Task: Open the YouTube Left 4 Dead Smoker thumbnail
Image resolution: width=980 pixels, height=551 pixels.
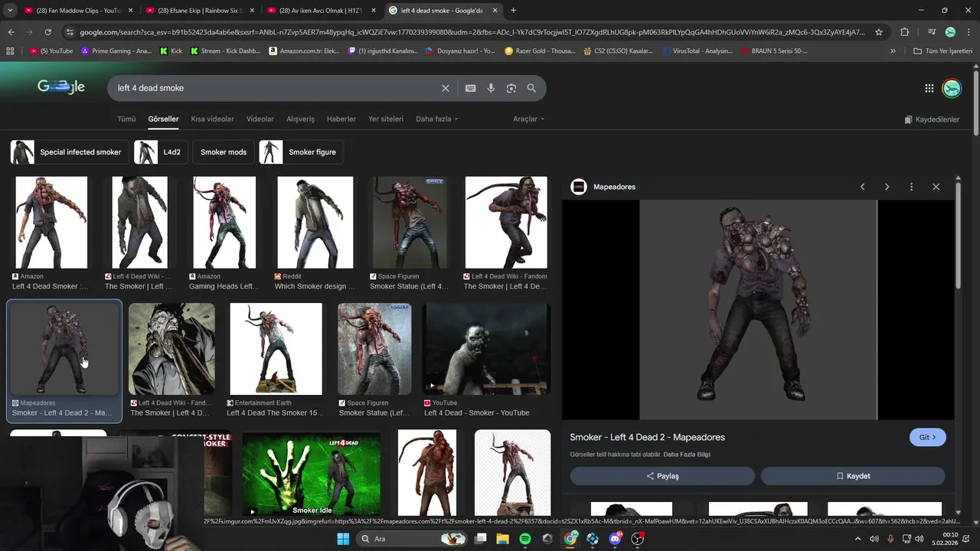Action: (487, 349)
